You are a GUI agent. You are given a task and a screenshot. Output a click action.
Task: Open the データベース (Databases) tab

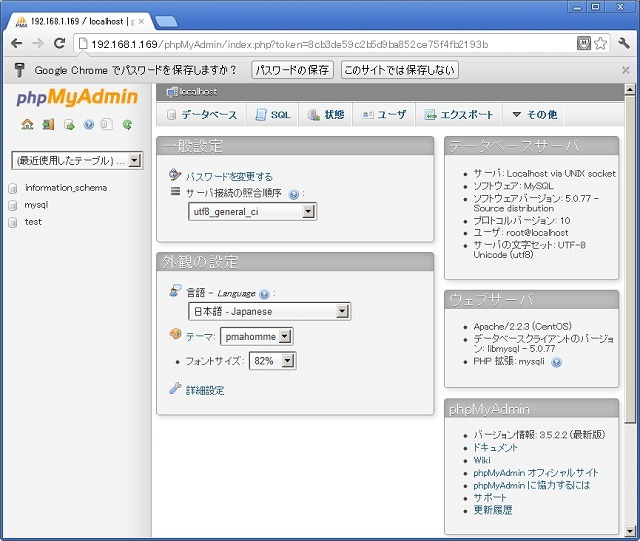(x=202, y=115)
